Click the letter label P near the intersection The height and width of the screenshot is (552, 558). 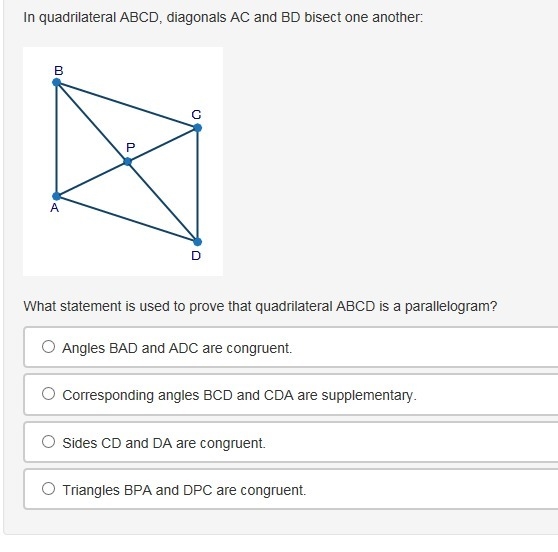pos(131,147)
